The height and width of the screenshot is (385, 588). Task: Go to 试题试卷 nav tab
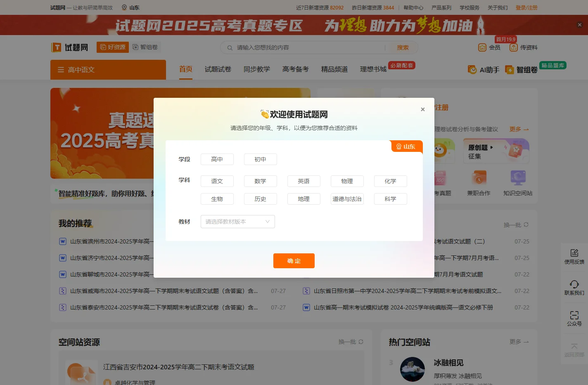pyautogui.click(x=218, y=69)
